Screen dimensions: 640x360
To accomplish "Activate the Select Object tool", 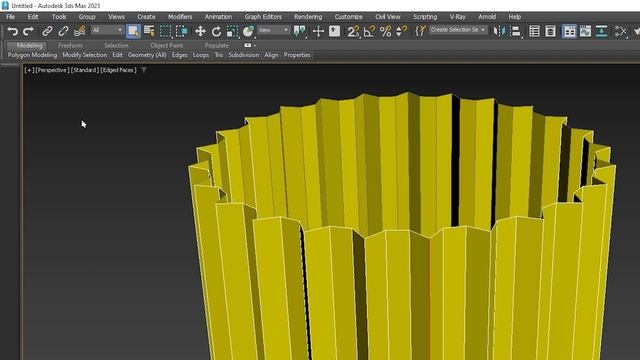I will 133,31.
